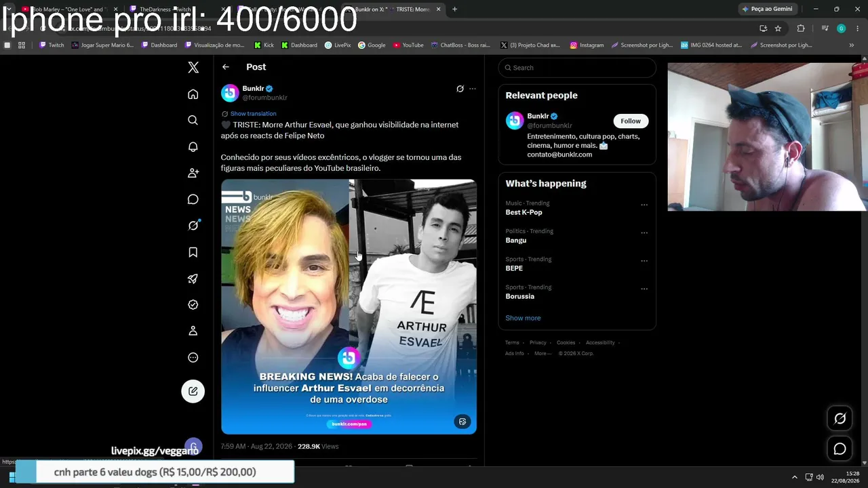Click the edit-image icon on the photo

tap(462, 422)
